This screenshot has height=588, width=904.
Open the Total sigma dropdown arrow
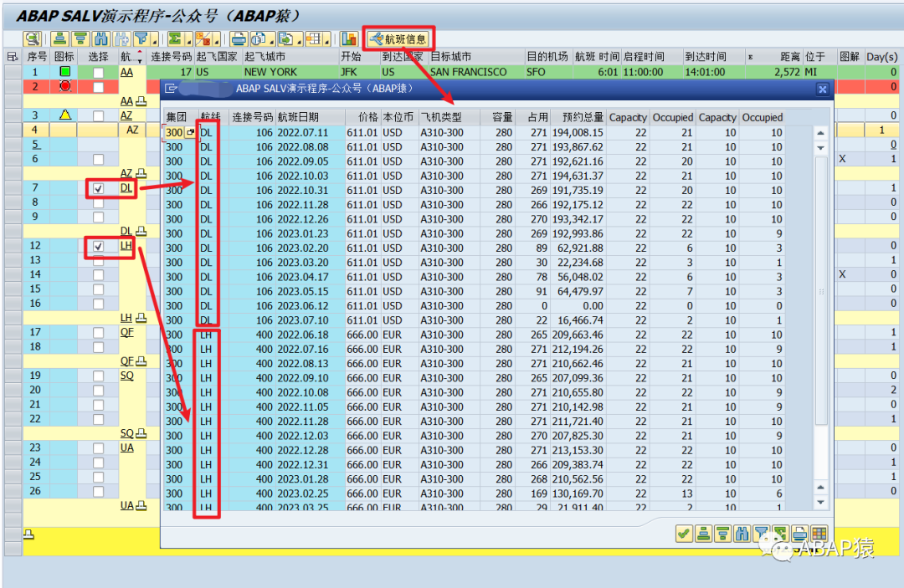coord(188,40)
